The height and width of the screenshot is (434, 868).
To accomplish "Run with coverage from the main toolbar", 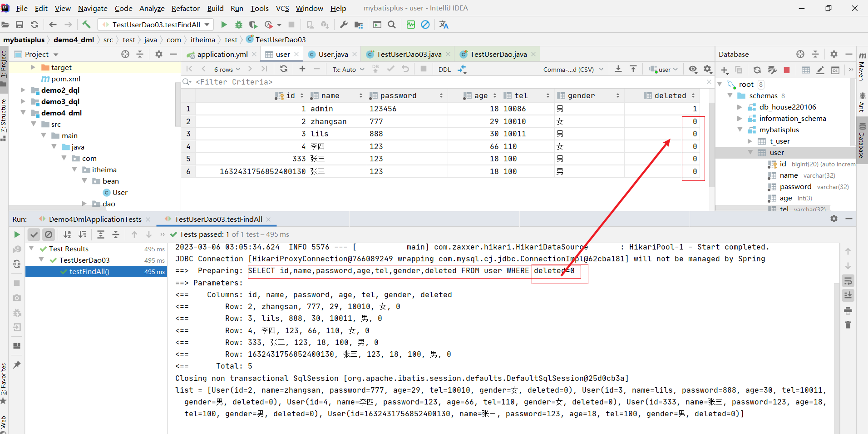I will 253,25.
